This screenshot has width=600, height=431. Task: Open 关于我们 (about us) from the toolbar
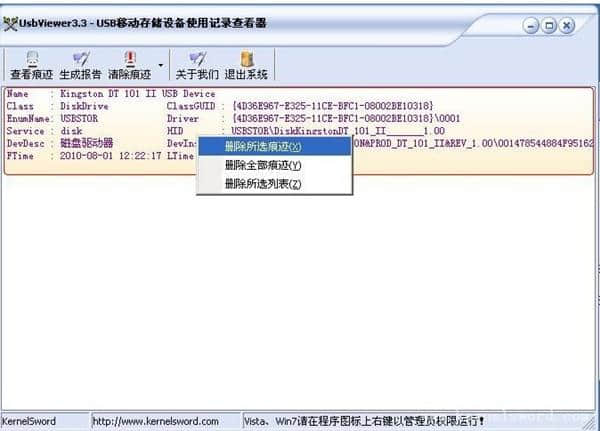(197, 66)
